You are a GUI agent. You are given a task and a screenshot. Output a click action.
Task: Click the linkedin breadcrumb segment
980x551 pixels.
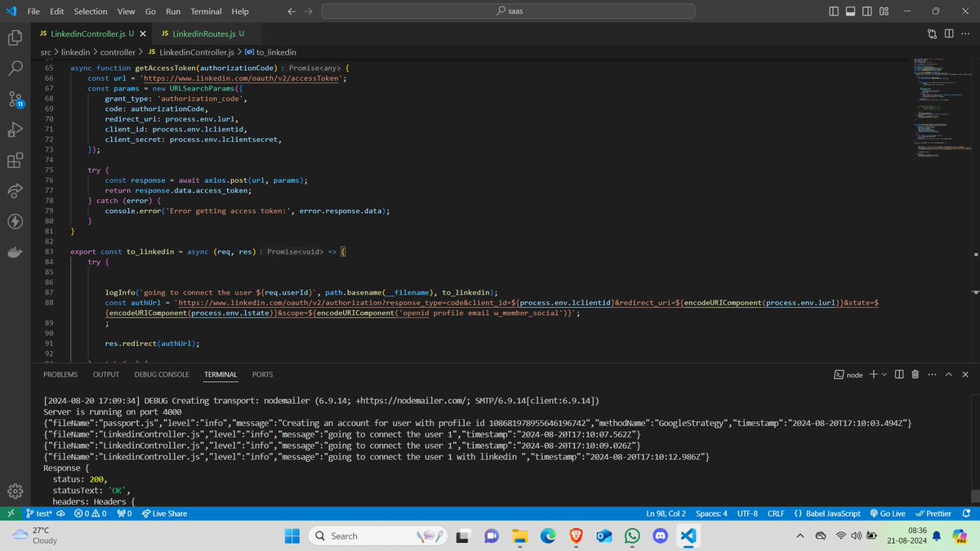pyautogui.click(x=75, y=51)
